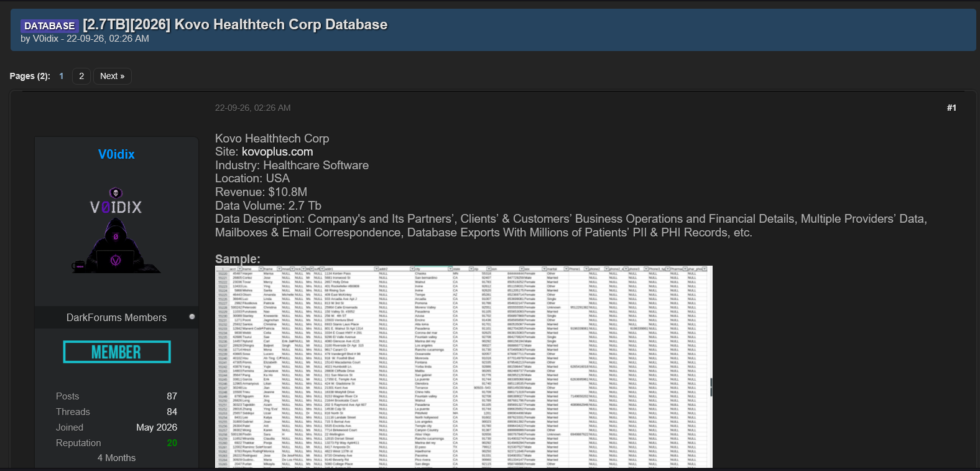Click the 'Data Description' paragraph text
Screen dimensions: 980x471
(571, 226)
